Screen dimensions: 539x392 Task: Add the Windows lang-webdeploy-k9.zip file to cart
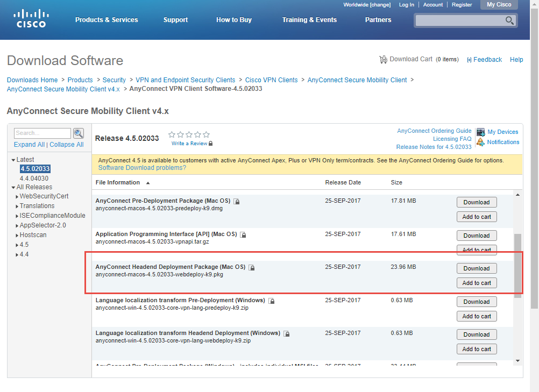point(477,349)
